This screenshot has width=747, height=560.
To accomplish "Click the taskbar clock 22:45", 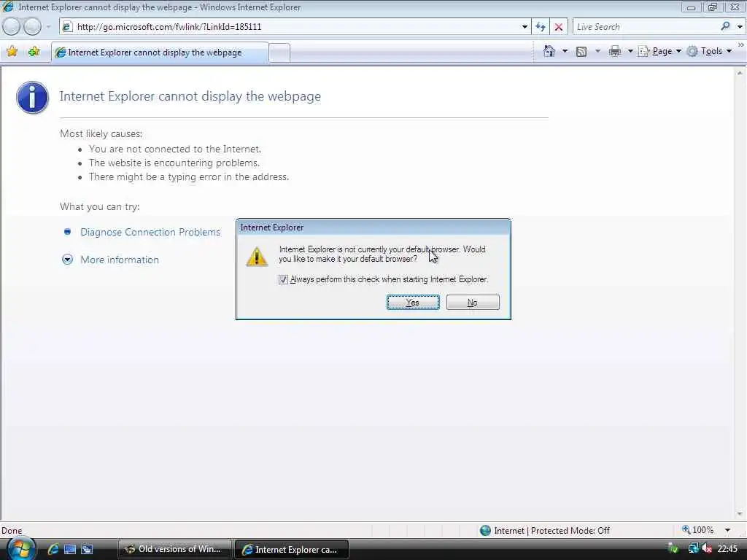I will click(x=727, y=549).
